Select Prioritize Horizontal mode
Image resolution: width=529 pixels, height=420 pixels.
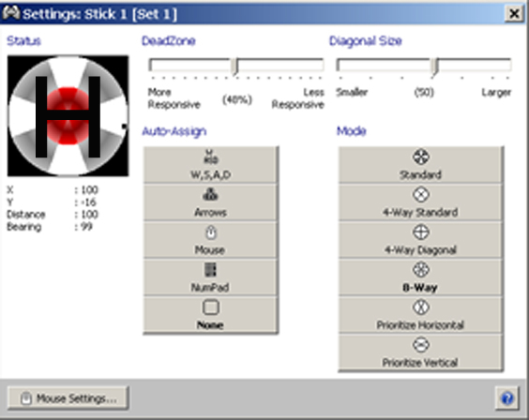[421, 315]
